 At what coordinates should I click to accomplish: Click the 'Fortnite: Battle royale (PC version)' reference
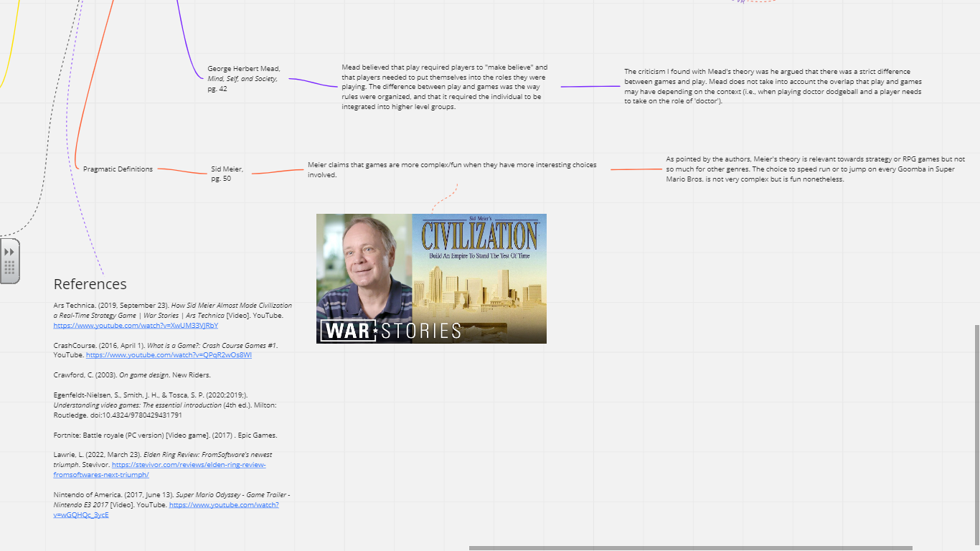pyautogui.click(x=165, y=435)
